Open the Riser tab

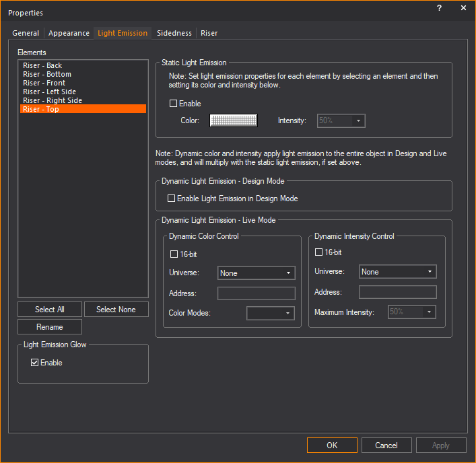point(209,33)
